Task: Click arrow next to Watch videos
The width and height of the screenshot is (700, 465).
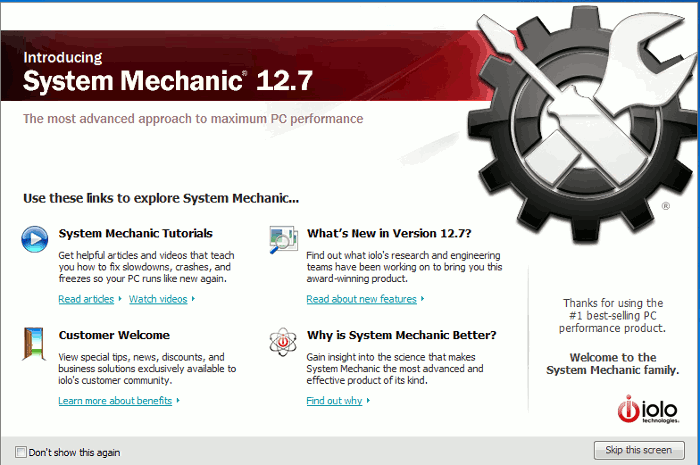Action: coord(193,299)
